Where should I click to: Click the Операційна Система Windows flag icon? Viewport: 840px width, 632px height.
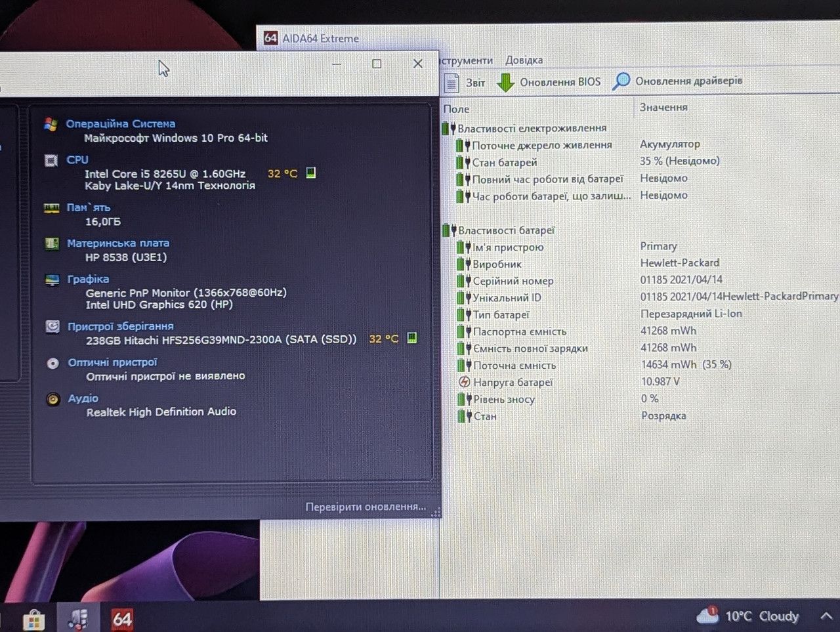click(x=51, y=124)
